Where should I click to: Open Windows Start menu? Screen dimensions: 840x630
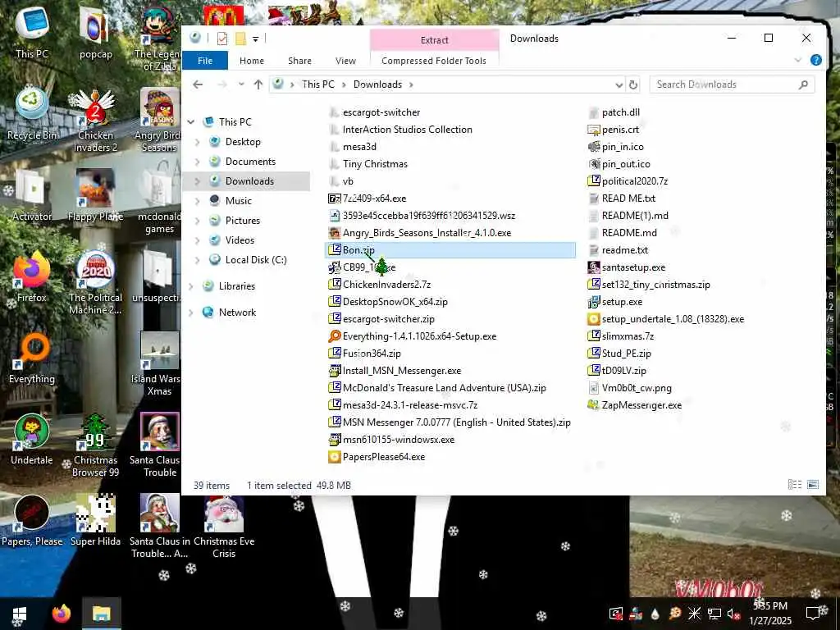[x=20, y=614]
